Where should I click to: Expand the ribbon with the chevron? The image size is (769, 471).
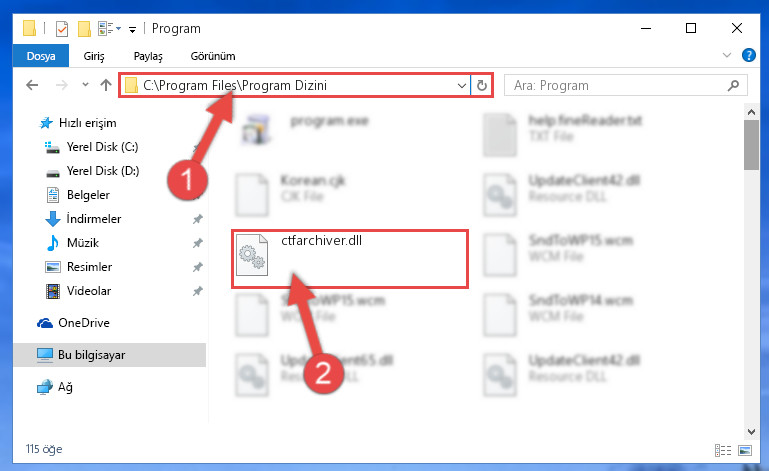pyautogui.click(x=727, y=55)
